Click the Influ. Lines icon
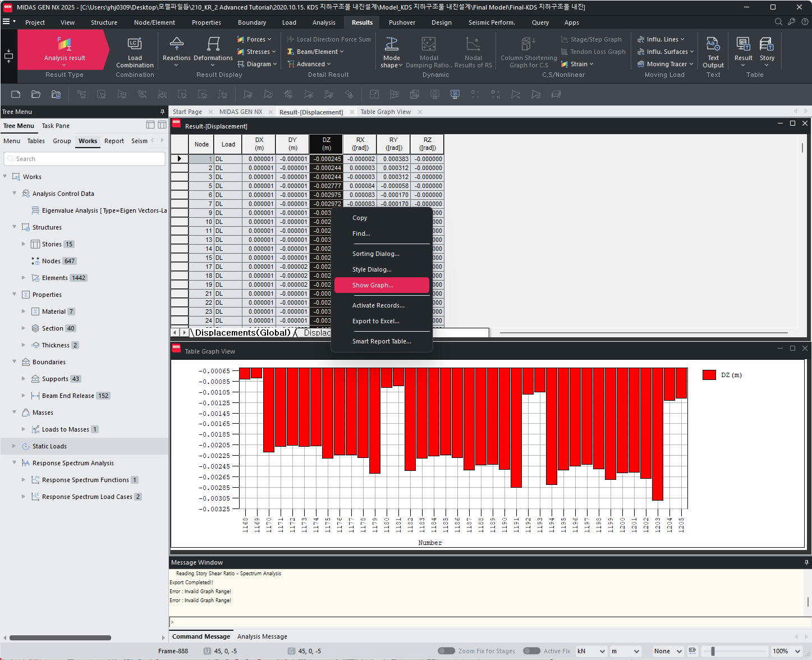Image resolution: width=812 pixels, height=660 pixels. (x=641, y=39)
